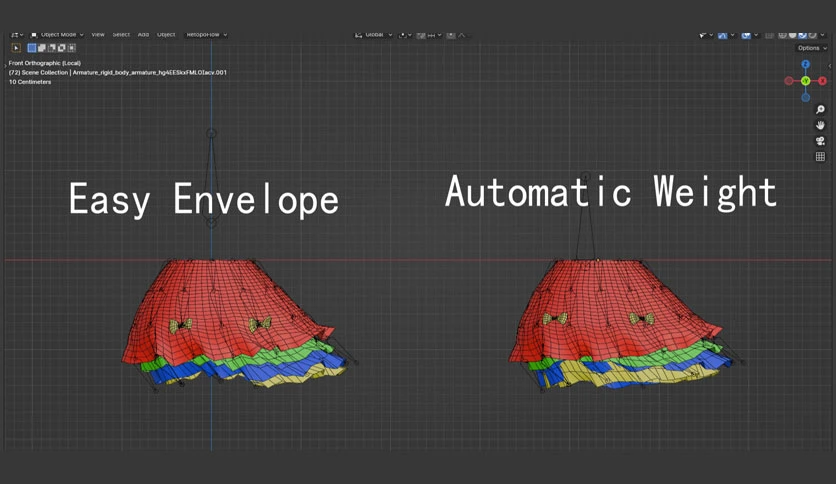Open the Global transform orientation dropdown
This screenshot has width=836, height=484.
[373, 35]
